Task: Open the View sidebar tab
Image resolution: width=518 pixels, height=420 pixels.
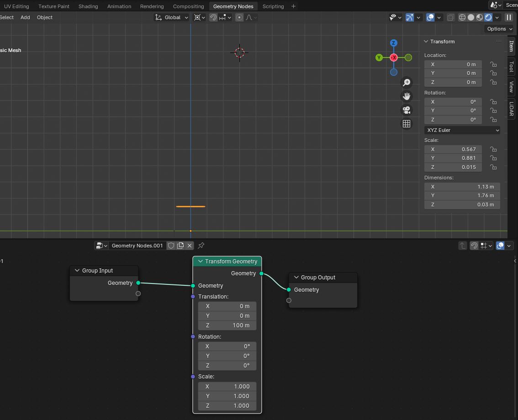Action: pos(511,87)
